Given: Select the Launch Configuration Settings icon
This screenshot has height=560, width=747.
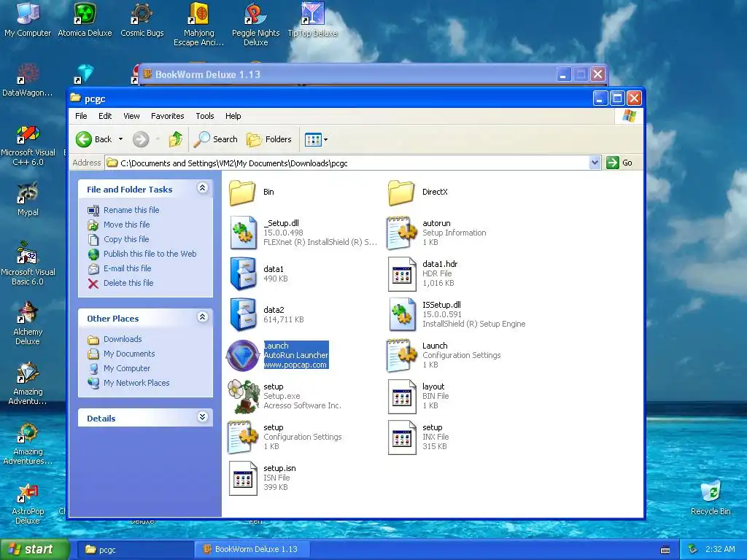Looking at the screenshot, I should [x=402, y=355].
